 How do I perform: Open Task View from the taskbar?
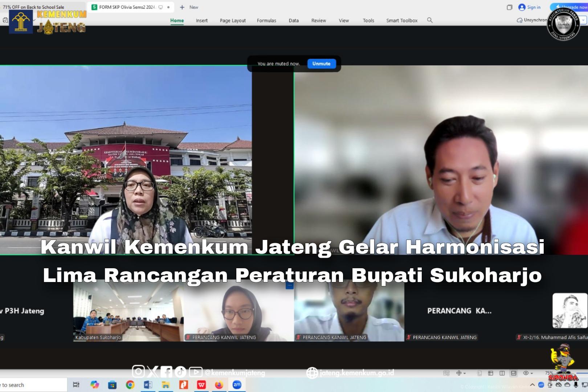tap(76, 385)
